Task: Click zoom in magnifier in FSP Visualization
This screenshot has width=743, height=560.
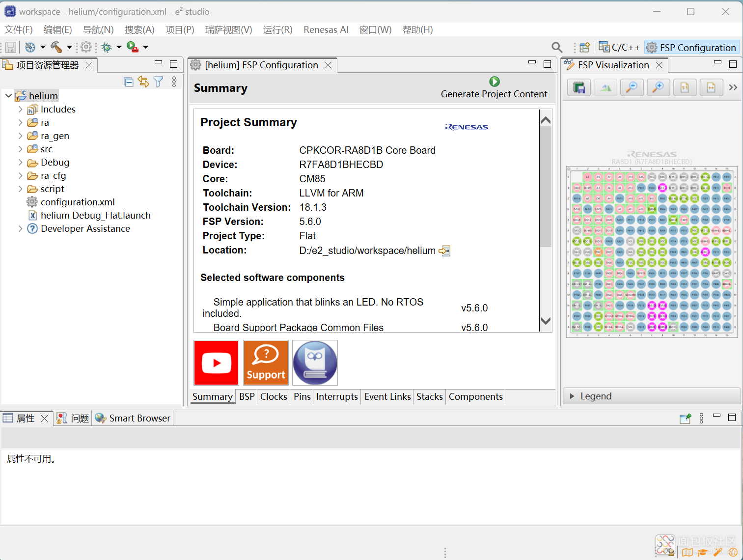Action: click(659, 87)
